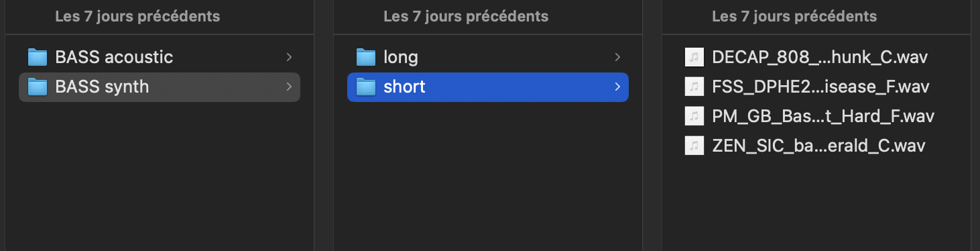980x251 pixels.
Task: Click the chevron beside BASS synth
Action: point(289,87)
